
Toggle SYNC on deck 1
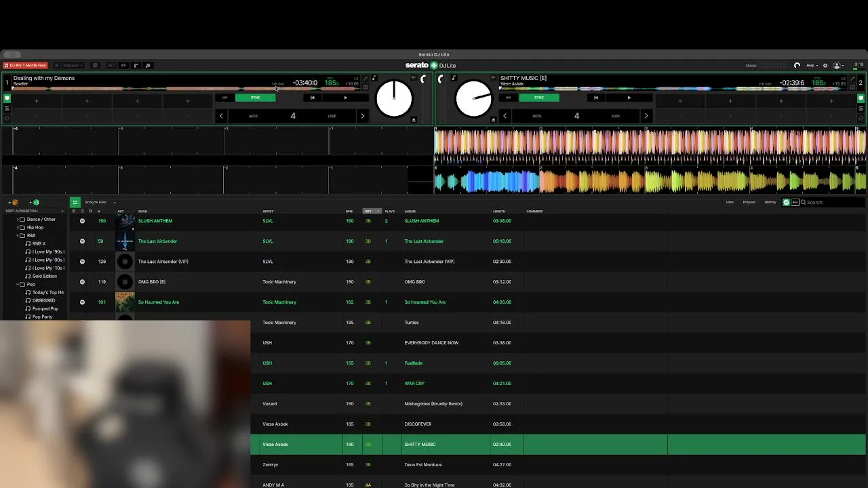[x=255, y=98]
